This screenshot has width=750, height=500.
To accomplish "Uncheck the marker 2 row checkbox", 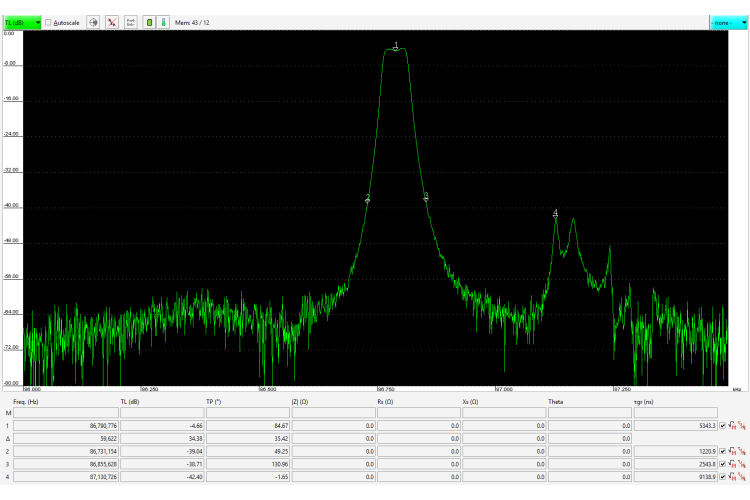I will coord(722,451).
